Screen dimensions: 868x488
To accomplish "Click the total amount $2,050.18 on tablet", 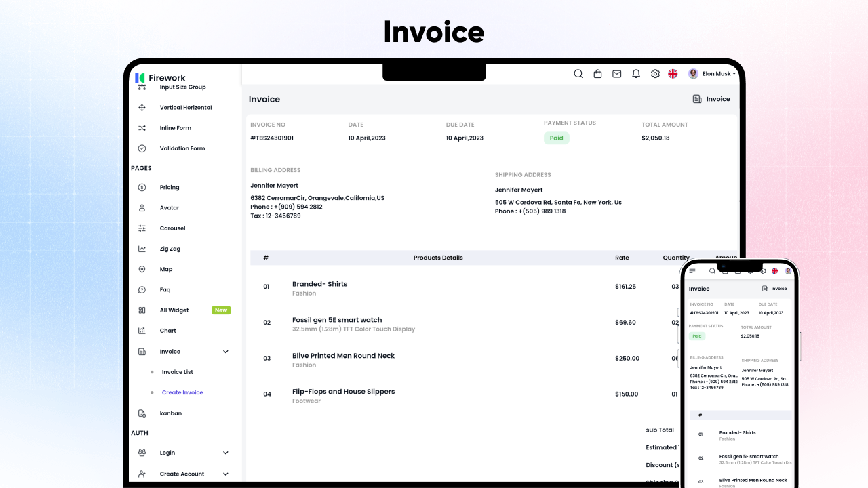I will [x=656, y=138].
